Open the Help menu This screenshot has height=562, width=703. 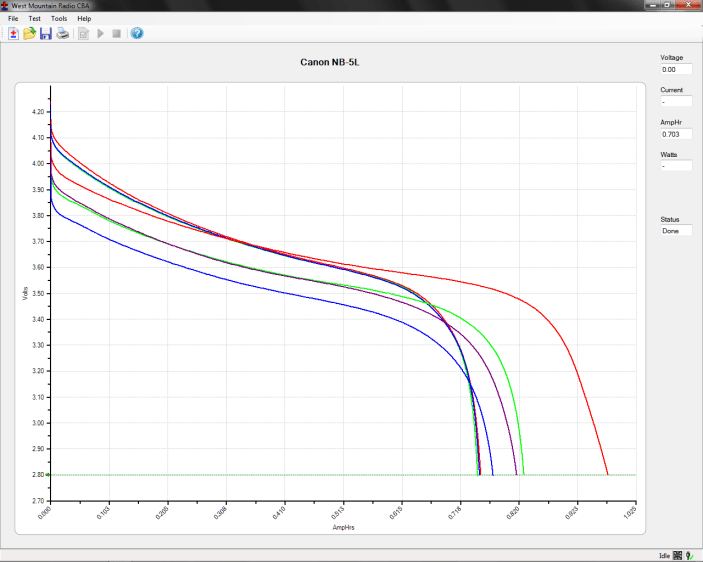click(84, 18)
